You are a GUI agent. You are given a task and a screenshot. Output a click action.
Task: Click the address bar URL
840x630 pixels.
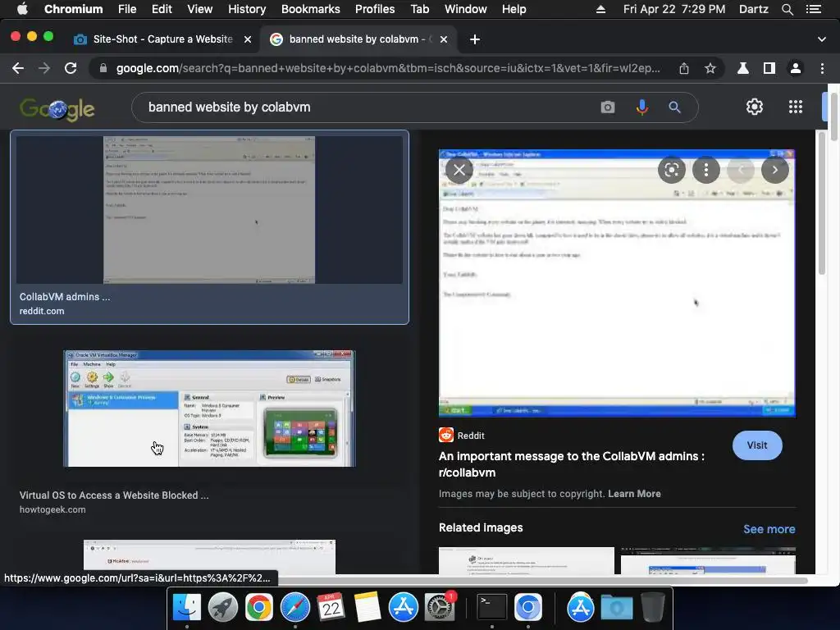coord(388,68)
